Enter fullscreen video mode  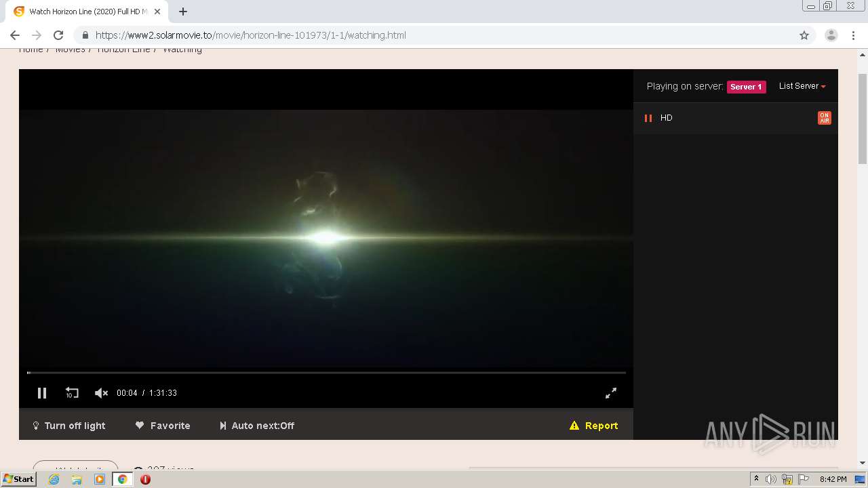click(611, 393)
